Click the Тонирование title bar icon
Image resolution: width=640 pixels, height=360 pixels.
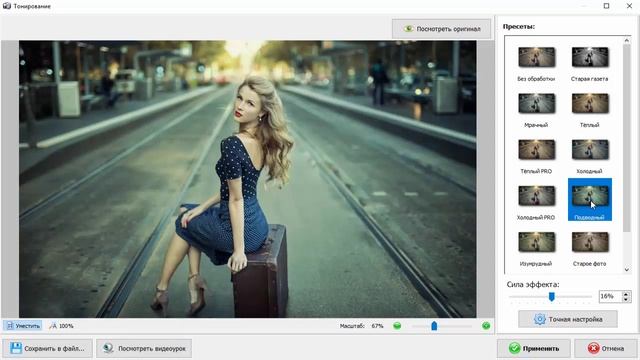click(x=6, y=6)
